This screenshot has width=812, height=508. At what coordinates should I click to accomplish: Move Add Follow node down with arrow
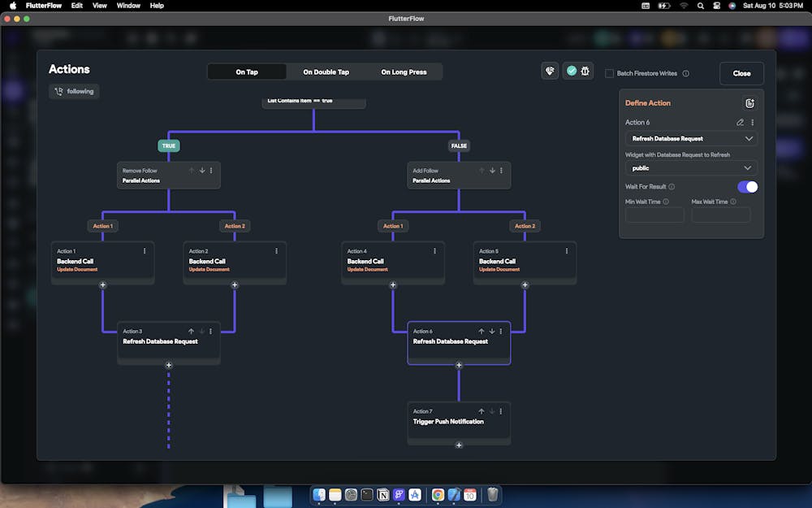point(492,171)
